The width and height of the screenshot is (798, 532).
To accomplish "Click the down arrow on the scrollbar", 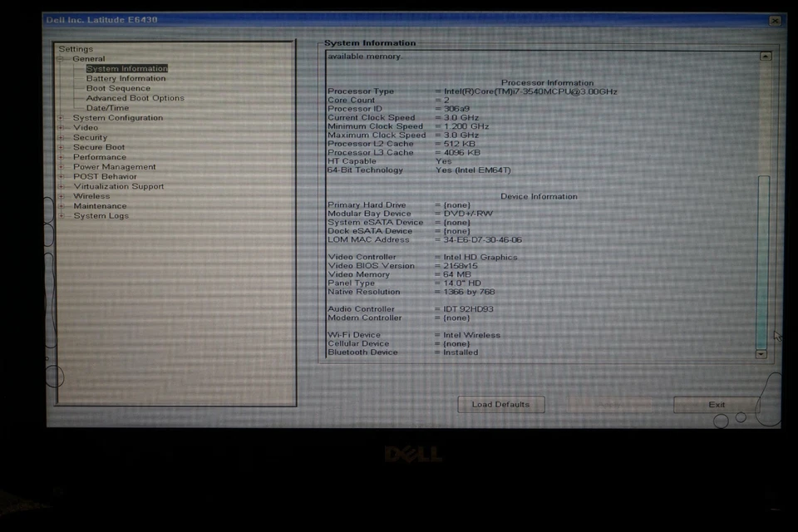I will coord(761,353).
